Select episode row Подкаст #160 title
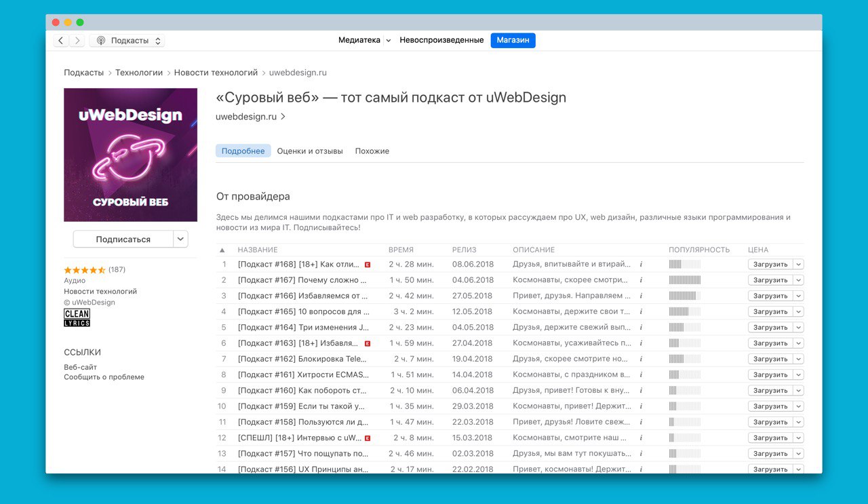 (x=302, y=391)
